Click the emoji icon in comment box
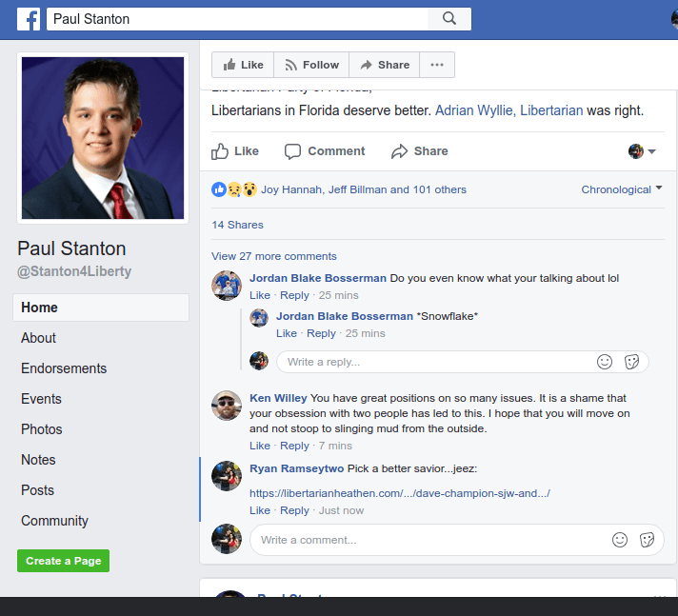The height and width of the screenshot is (616, 678). [x=620, y=540]
